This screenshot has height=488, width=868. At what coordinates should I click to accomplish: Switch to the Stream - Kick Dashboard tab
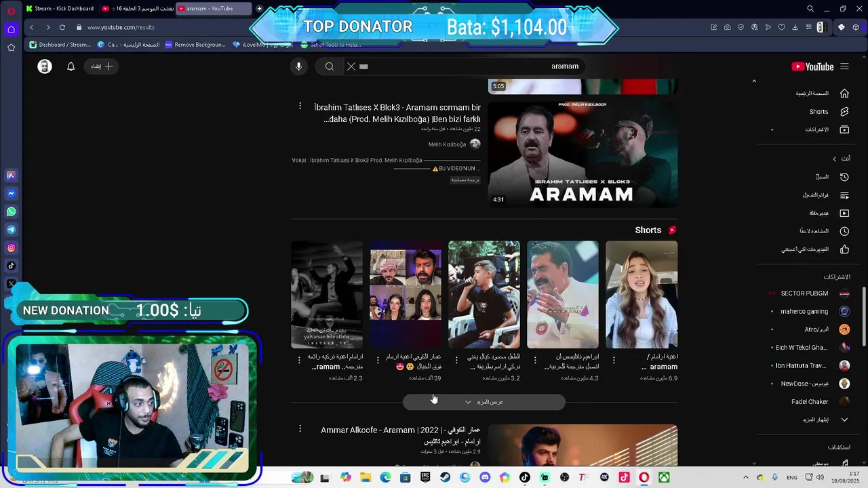pyautogui.click(x=61, y=9)
